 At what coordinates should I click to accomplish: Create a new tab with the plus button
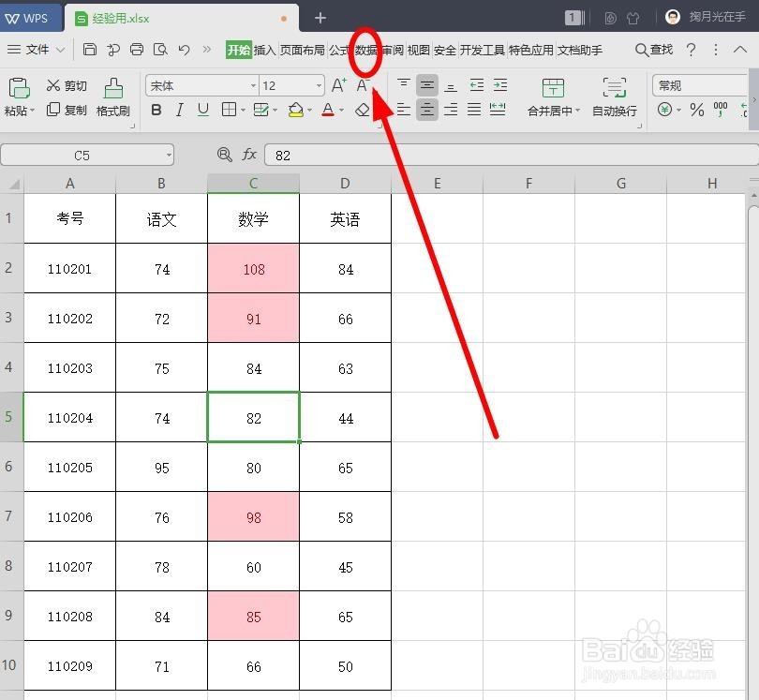pos(320,17)
